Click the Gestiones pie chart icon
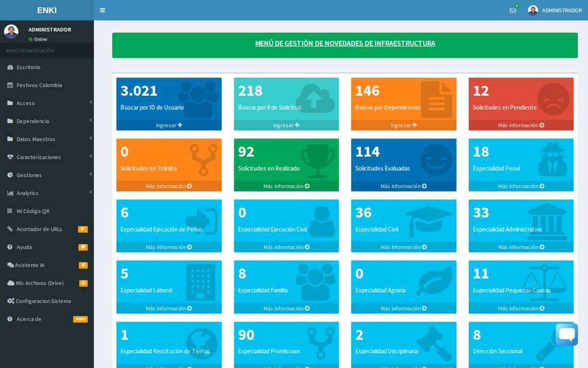Screen dimensions: 588x368 point(10,175)
